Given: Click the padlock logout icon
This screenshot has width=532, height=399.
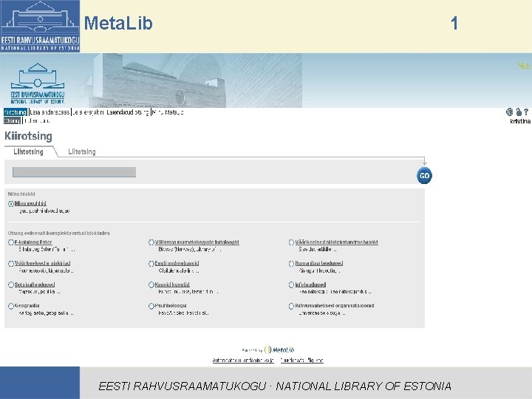Looking at the screenshot, I should click(x=519, y=112).
